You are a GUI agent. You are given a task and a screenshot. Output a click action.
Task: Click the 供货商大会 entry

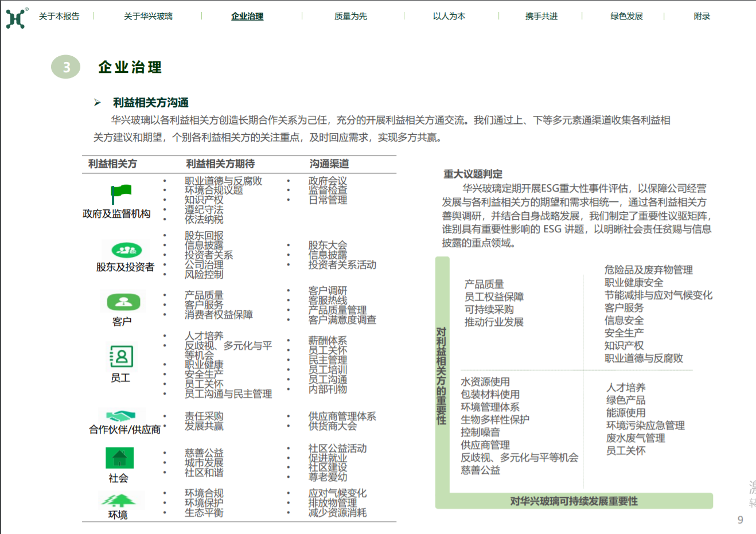(333, 426)
